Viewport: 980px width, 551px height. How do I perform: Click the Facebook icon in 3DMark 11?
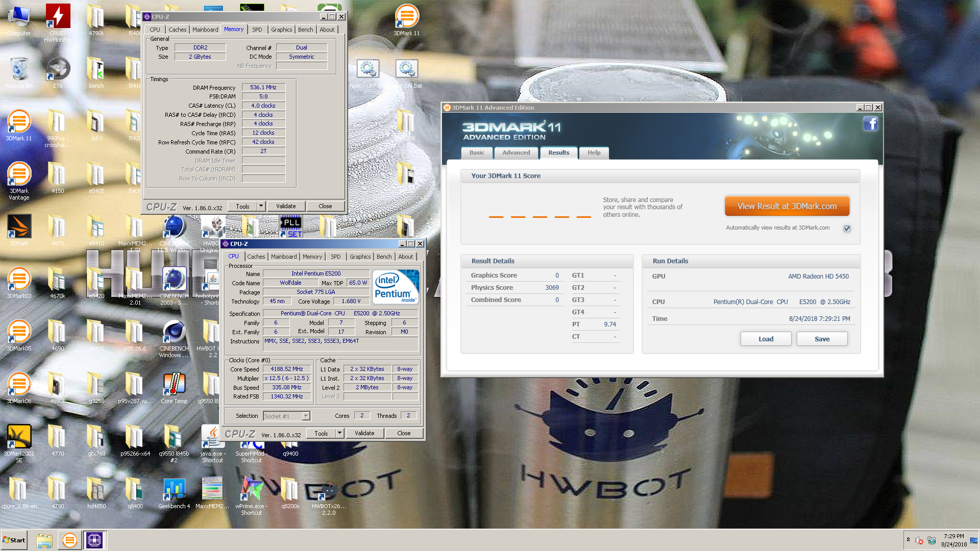870,123
